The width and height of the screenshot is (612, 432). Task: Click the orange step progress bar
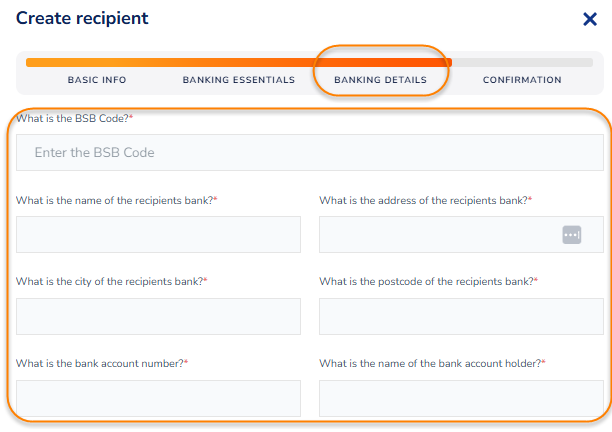click(x=238, y=62)
